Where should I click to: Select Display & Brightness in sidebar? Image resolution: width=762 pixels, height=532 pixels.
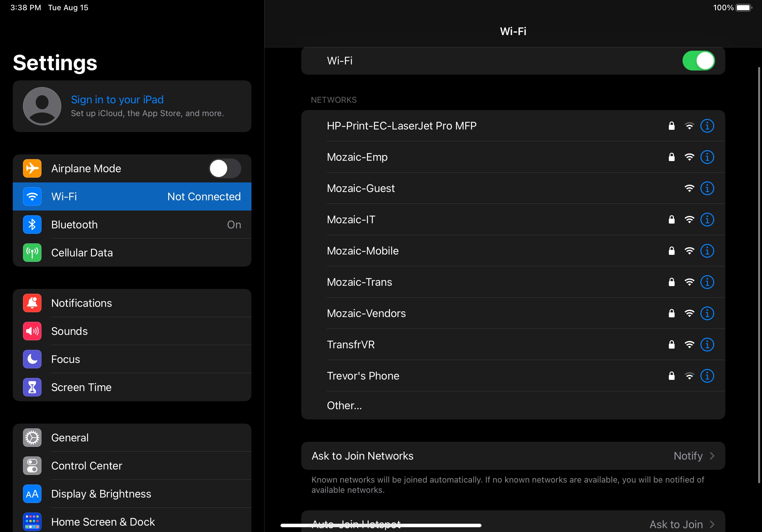[x=101, y=494]
